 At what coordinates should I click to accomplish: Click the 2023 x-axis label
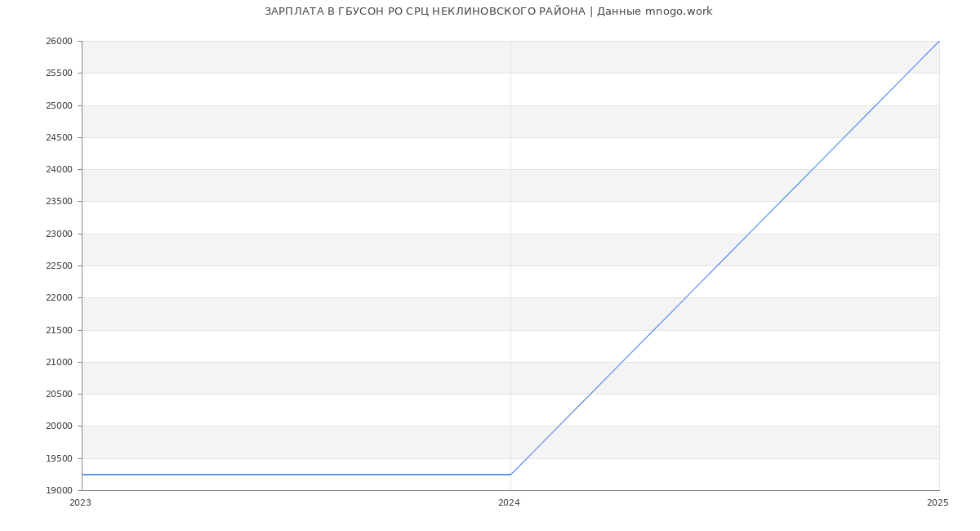point(80,503)
